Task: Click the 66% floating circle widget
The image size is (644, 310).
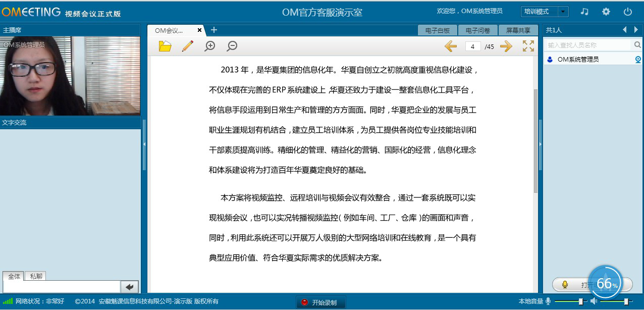Action: click(605, 283)
